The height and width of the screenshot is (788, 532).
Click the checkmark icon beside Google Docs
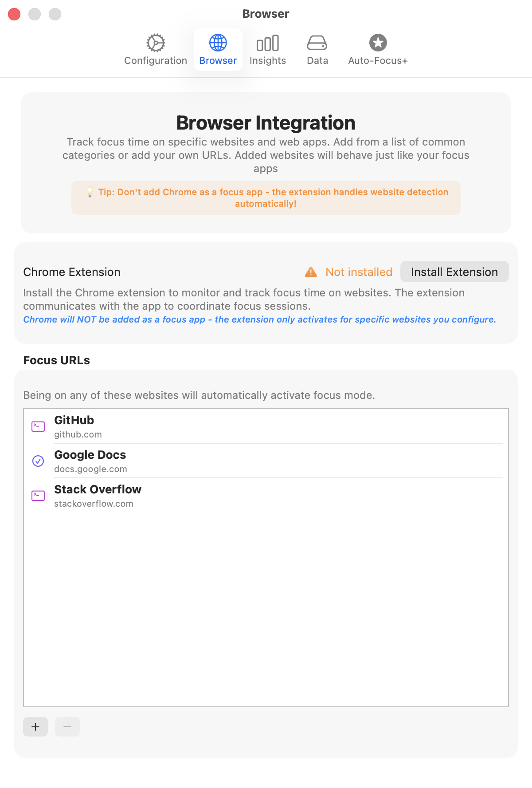point(38,461)
